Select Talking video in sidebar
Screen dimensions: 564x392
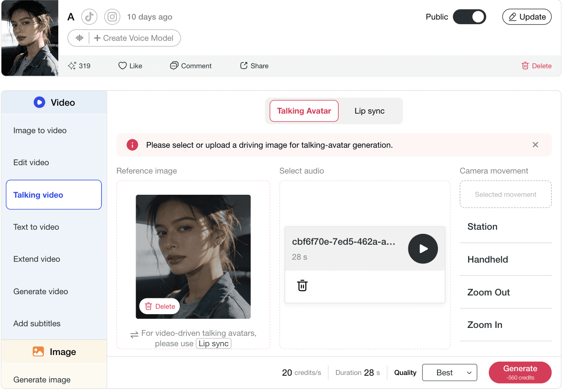pyautogui.click(x=54, y=195)
